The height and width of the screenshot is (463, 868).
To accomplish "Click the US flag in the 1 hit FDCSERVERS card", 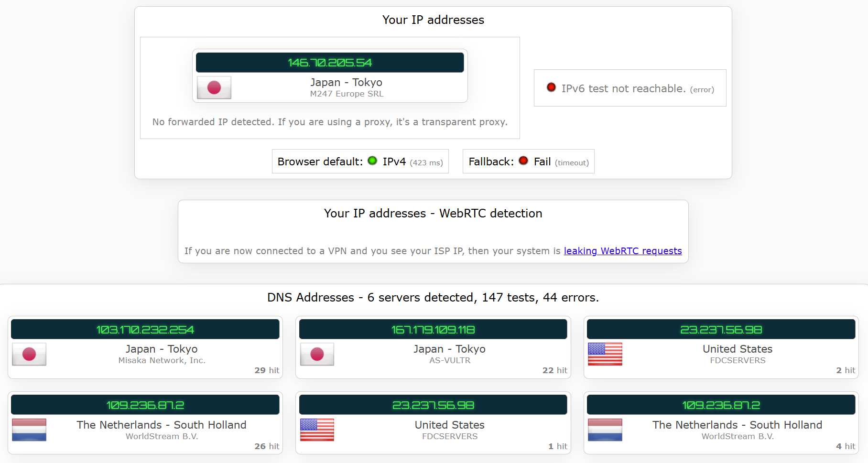I will tap(317, 430).
